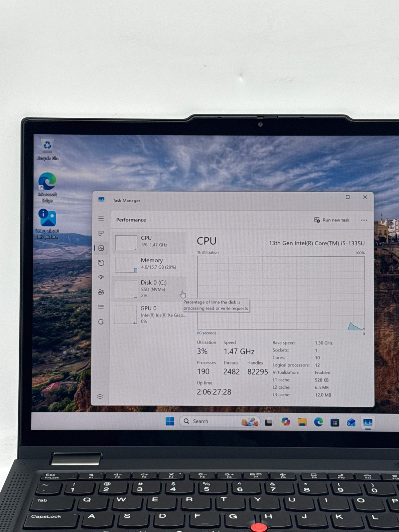Open Outlook from the taskbar

[351, 423]
